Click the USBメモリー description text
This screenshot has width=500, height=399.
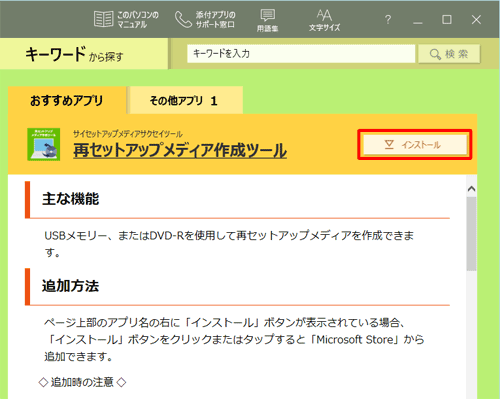tap(229, 244)
